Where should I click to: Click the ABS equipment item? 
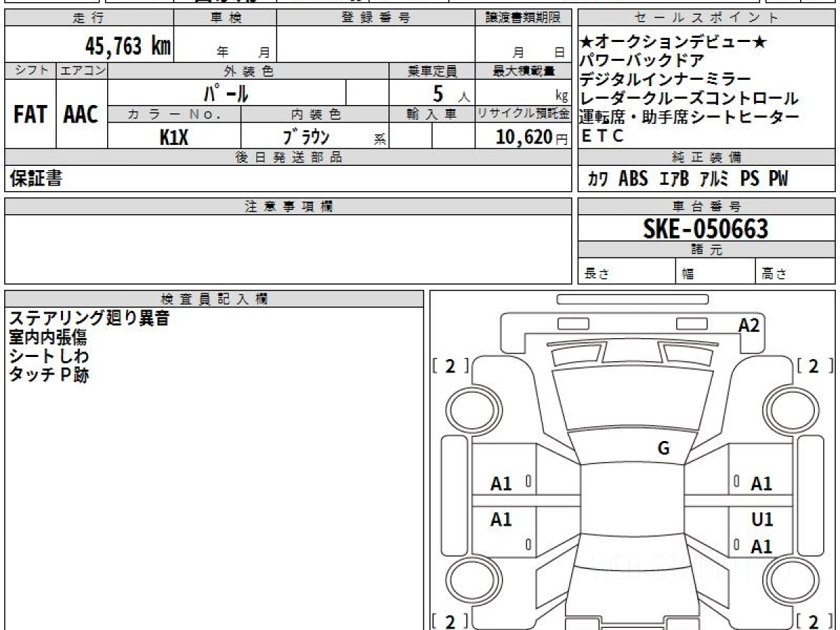click(x=633, y=179)
